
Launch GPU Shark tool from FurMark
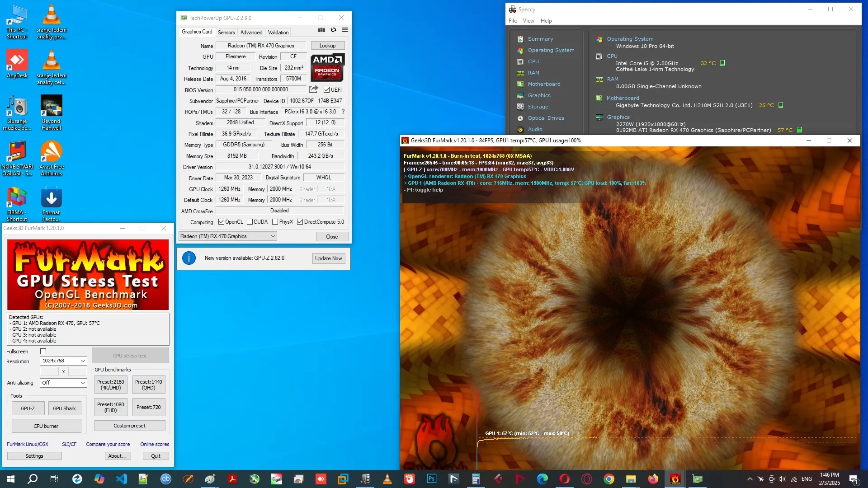pyautogui.click(x=64, y=408)
